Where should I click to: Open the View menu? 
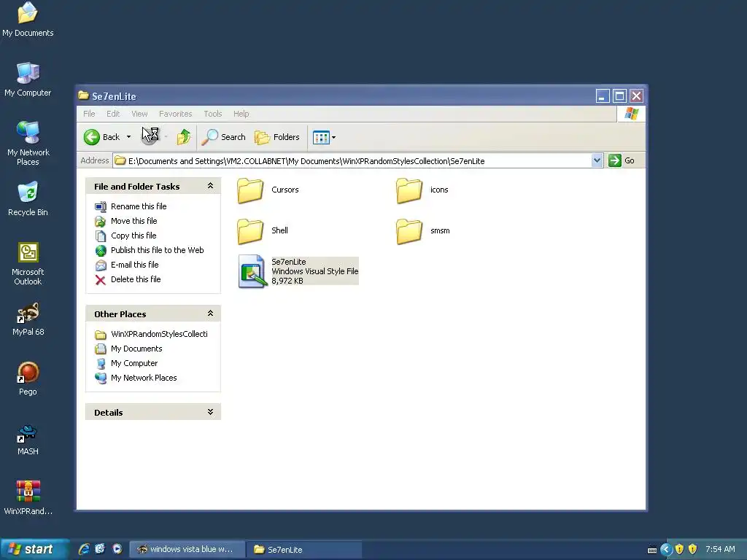[x=139, y=114]
